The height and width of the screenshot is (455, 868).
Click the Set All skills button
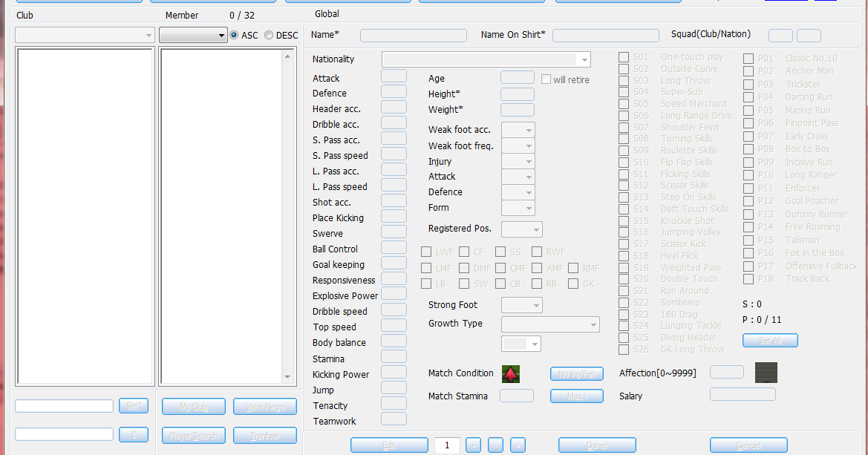click(770, 340)
